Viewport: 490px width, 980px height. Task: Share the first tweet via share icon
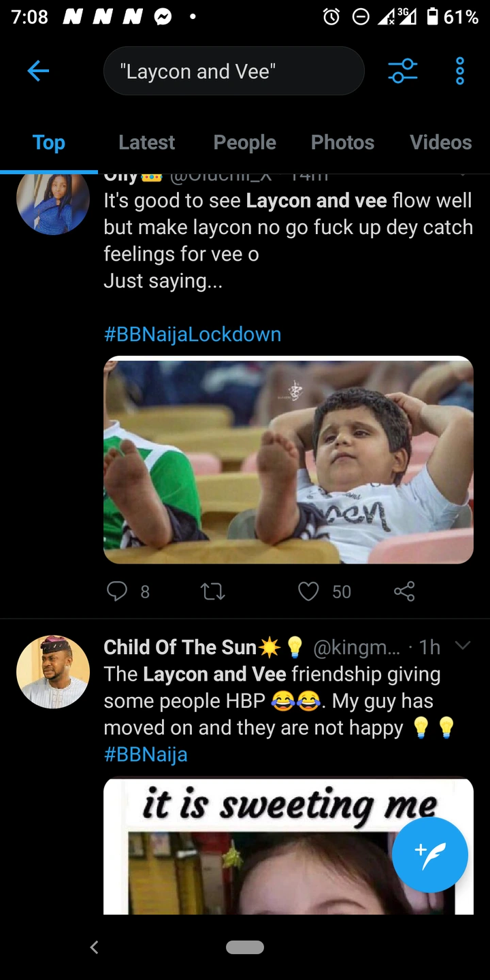pos(404,591)
